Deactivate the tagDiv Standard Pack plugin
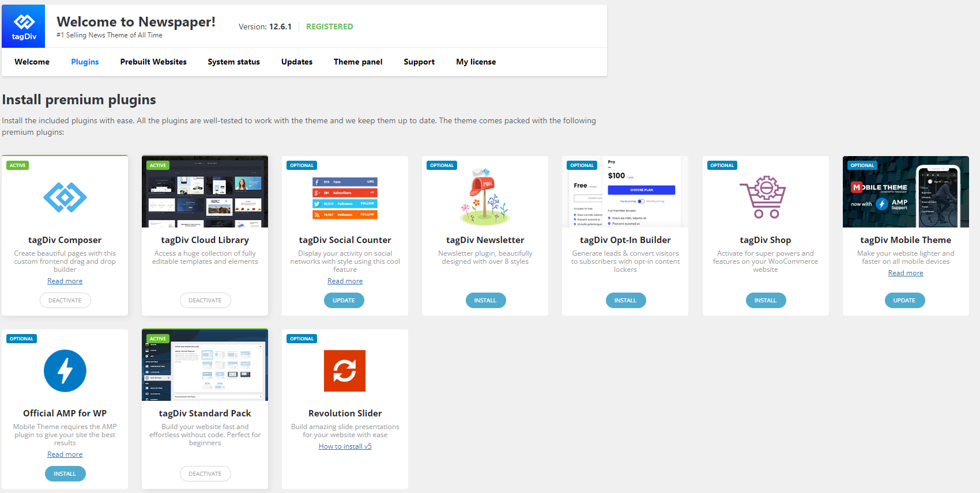This screenshot has width=980, height=493. pyautogui.click(x=205, y=473)
